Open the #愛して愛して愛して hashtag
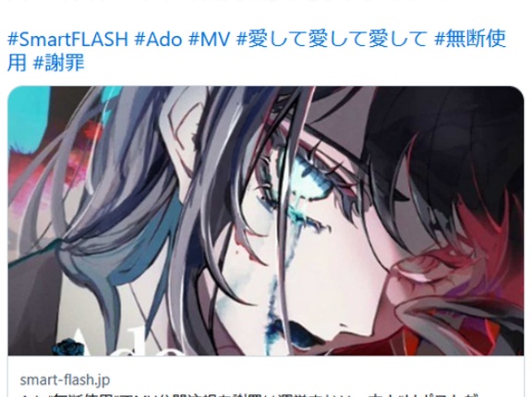532x397 pixels. [x=332, y=39]
